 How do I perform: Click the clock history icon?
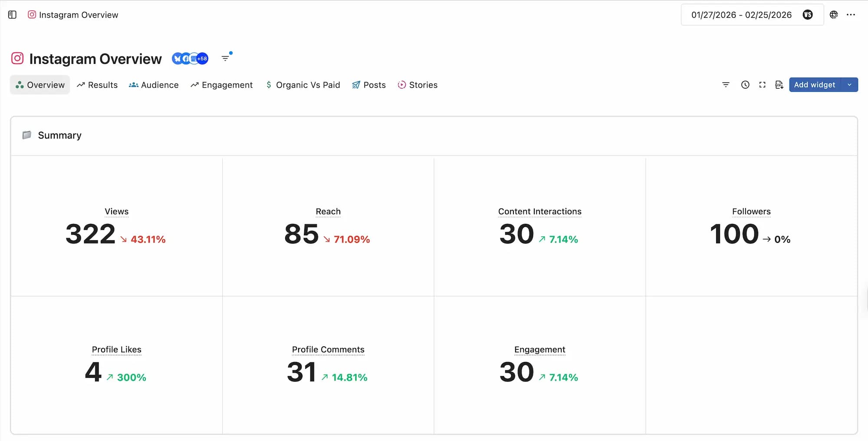click(745, 85)
